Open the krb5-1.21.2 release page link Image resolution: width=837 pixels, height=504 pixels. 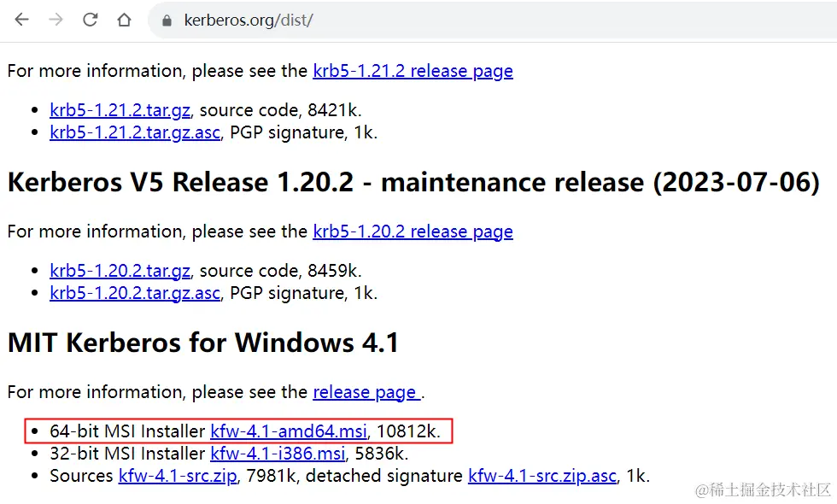(x=413, y=71)
